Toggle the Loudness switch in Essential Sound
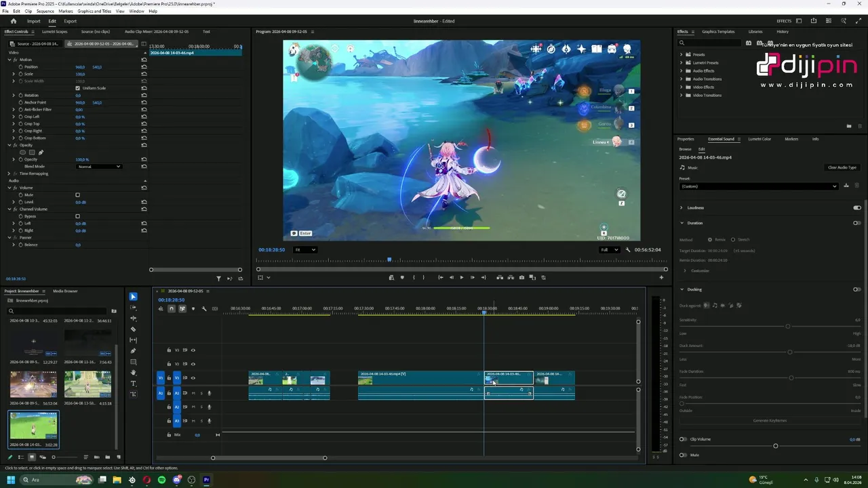The image size is (868, 488). pos(857,207)
